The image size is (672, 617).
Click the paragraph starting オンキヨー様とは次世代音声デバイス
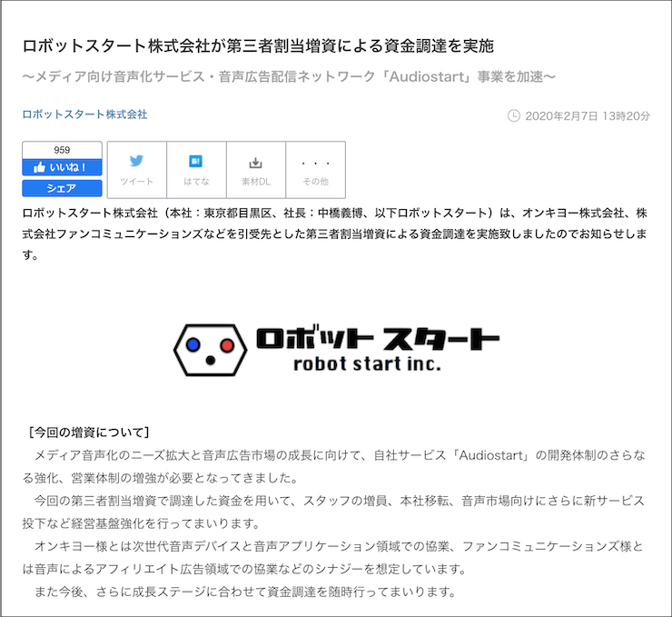334,557
